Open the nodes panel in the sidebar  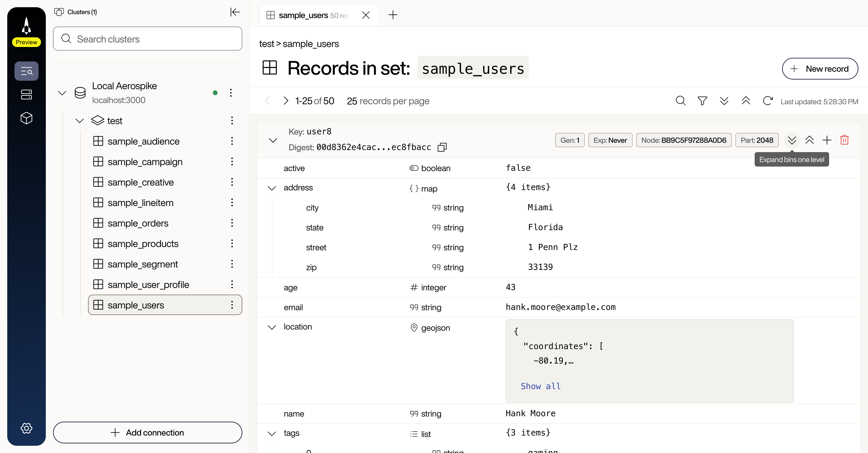click(26, 94)
